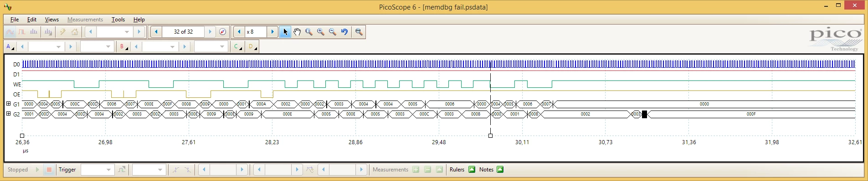Click the undo zoom arrow icon
Viewport: 868px width, 181px height.
(x=344, y=32)
